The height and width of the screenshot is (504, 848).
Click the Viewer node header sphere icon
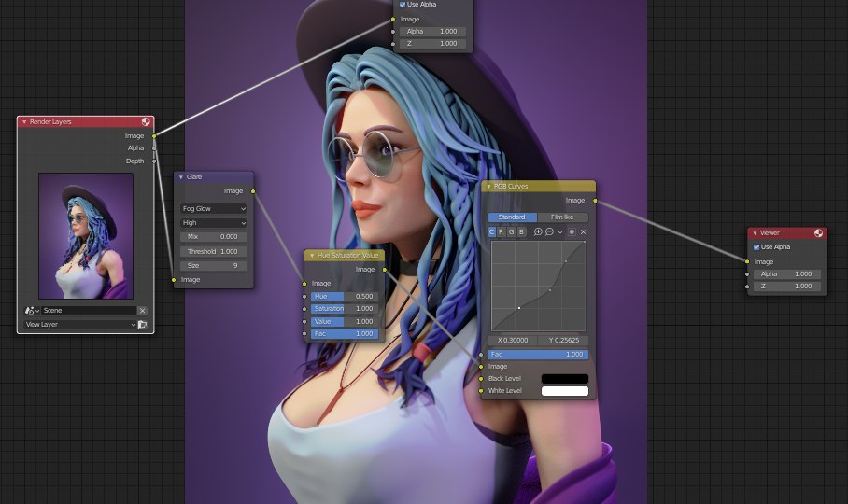click(818, 232)
